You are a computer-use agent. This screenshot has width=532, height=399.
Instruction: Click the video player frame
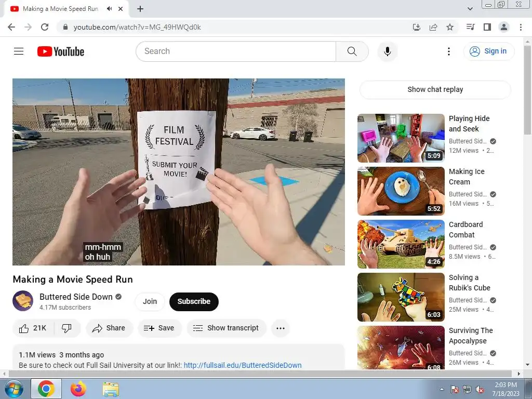point(179,171)
